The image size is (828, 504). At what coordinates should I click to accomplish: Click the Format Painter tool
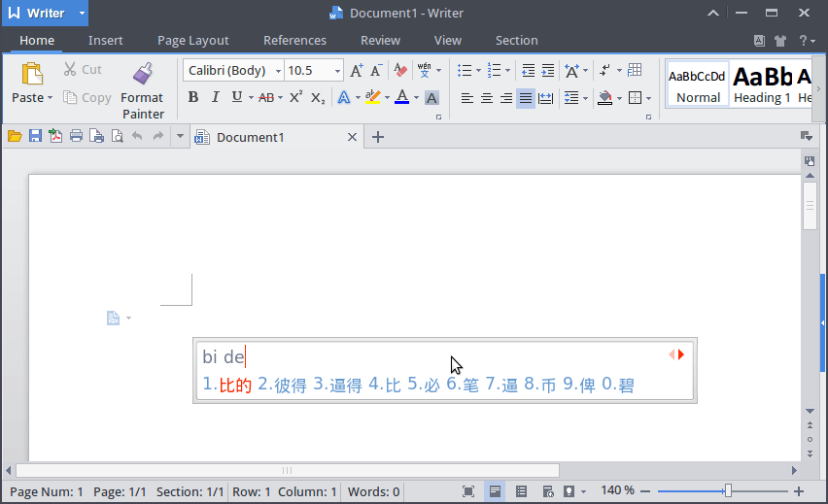click(142, 89)
